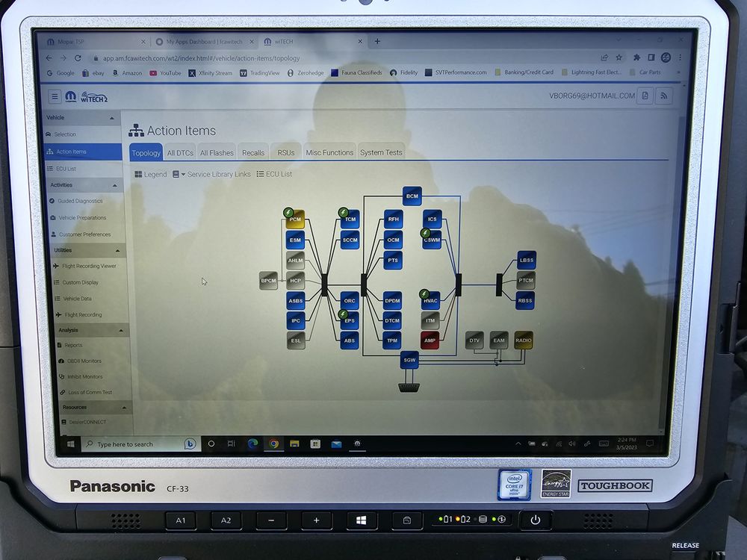Toggle the hamburger sidebar menu button
This screenshot has height=560, width=747.
55,96
